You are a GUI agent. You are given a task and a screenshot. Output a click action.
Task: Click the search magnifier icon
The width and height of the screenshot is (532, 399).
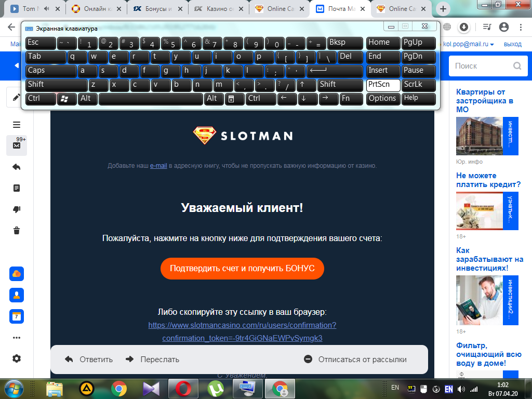(x=517, y=66)
